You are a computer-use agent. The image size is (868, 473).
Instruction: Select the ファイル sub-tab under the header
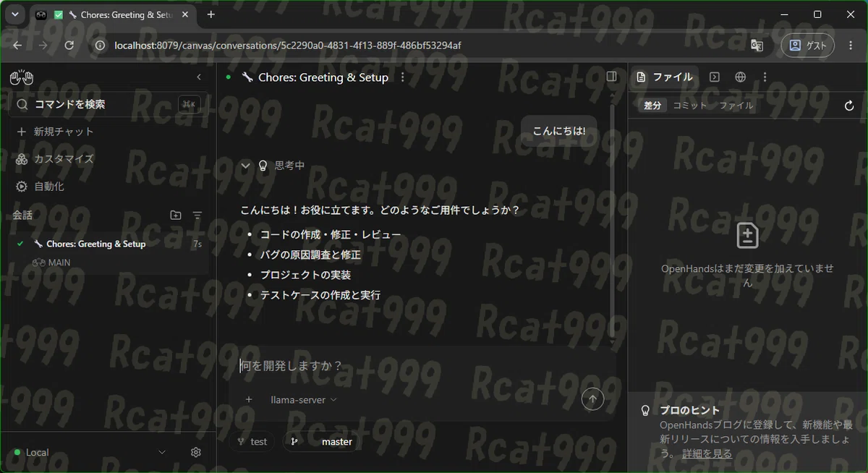point(736,106)
